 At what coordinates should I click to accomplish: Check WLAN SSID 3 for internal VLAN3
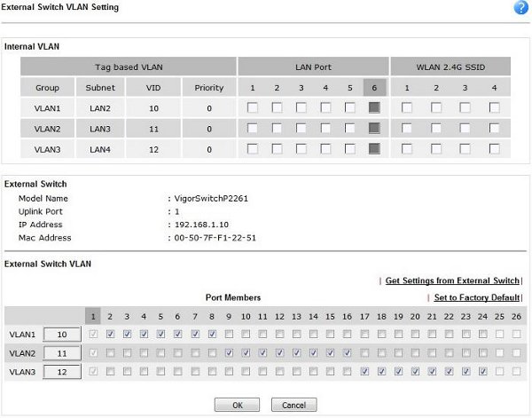click(x=465, y=149)
